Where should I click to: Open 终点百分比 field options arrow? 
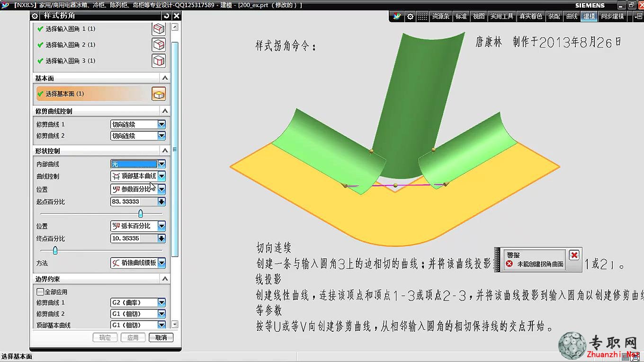(x=161, y=238)
